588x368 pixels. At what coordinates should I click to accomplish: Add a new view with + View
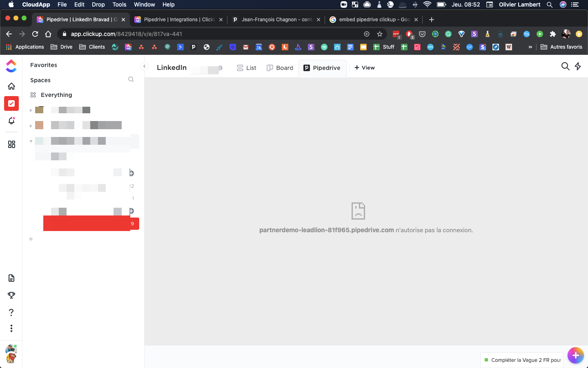365,68
